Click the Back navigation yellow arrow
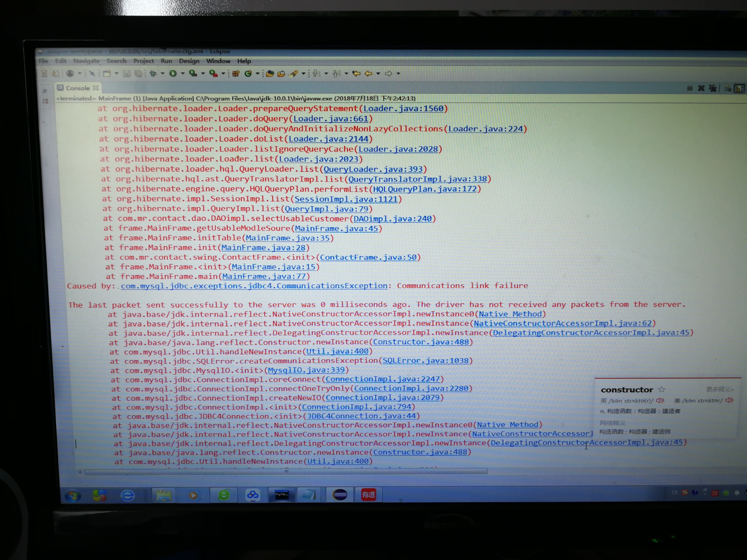This screenshot has height=560, width=747. [x=368, y=73]
